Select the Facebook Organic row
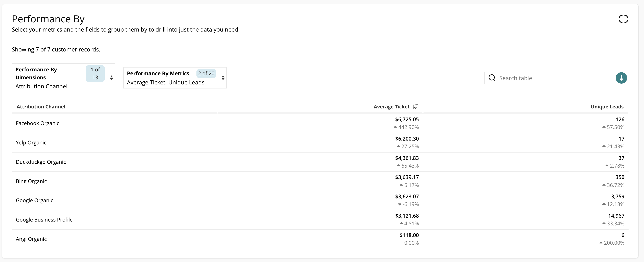 click(x=38, y=123)
